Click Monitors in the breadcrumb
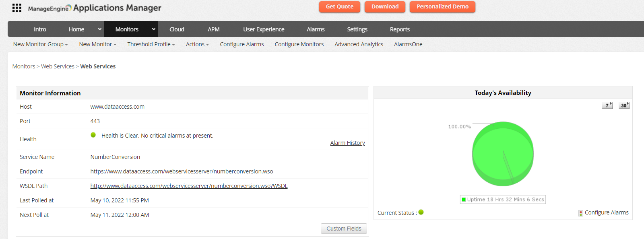Image resolution: width=644 pixels, height=239 pixels. (24, 66)
